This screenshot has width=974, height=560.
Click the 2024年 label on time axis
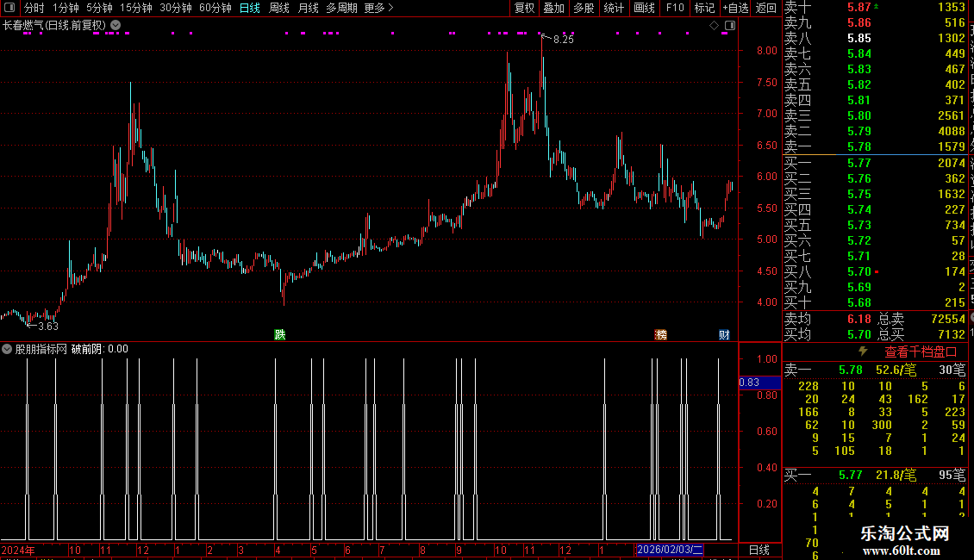(18, 550)
